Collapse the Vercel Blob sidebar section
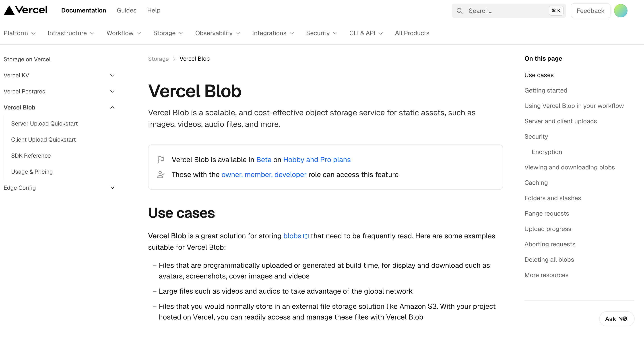 click(112, 107)
